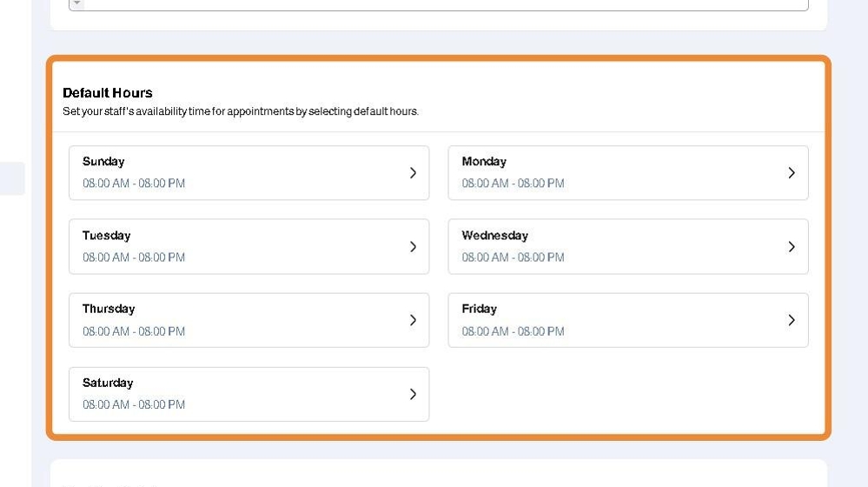Viewport: 868px width, 487px height.
Task: Expand Saturday hours using its chevron
Action: (413, 394)
